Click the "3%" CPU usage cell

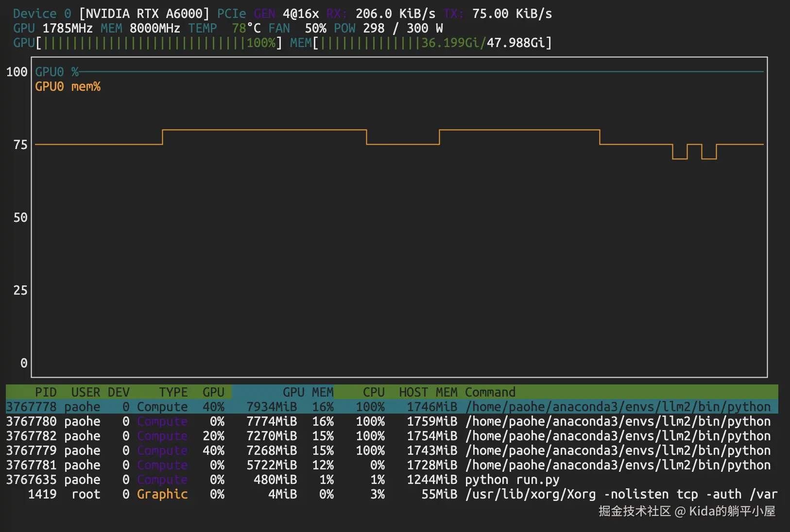click(x=378, y=494)
